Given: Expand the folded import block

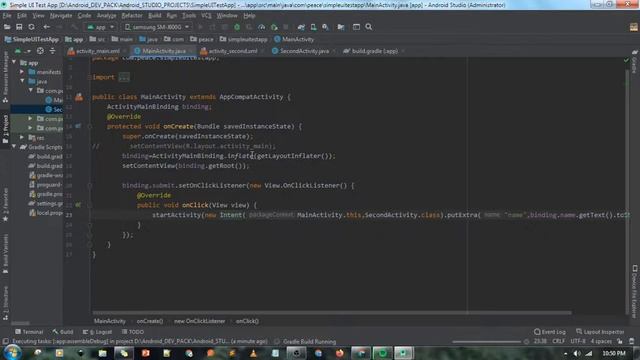Looking at the screenshot, I should pos(124,77).
